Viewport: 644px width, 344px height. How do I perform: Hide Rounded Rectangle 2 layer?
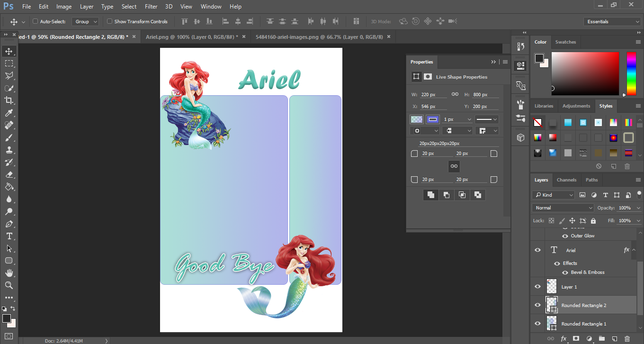pyautogui.click(x=537, y=305)
